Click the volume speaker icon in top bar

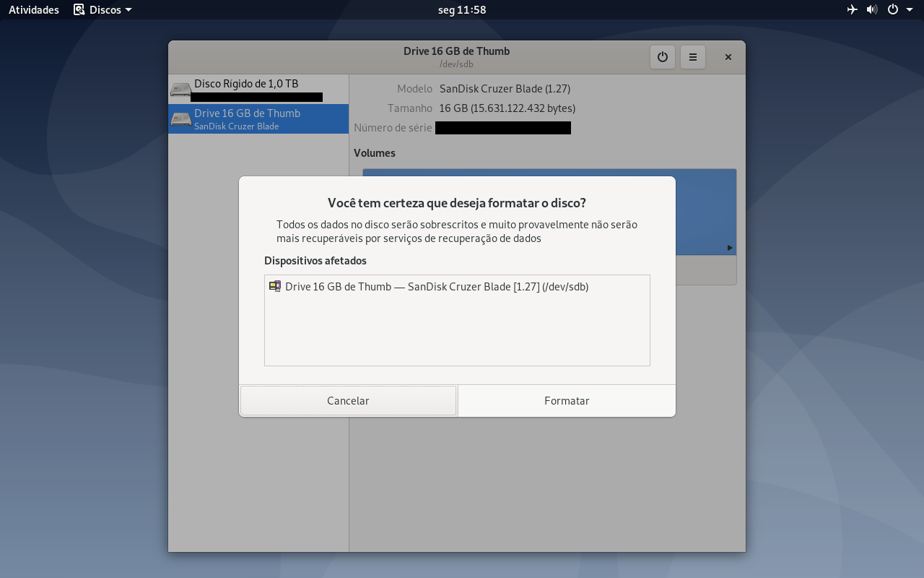tap(872, 9)
